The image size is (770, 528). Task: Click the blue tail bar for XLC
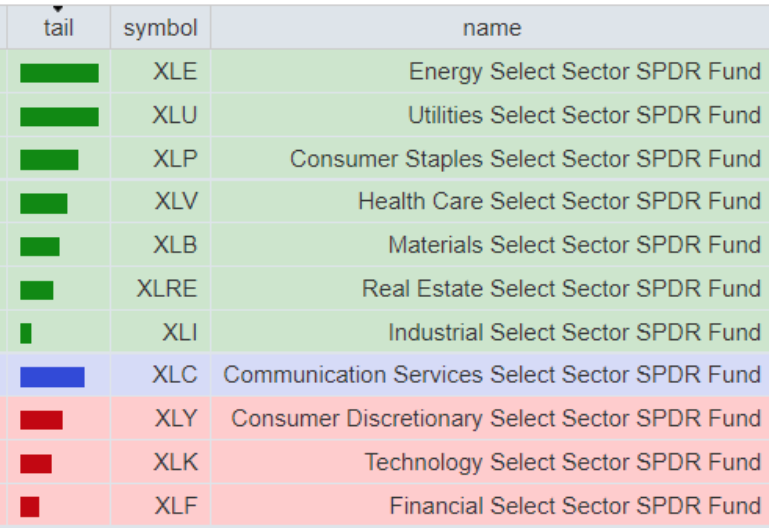pyautogui.click(x=52, y=376)
